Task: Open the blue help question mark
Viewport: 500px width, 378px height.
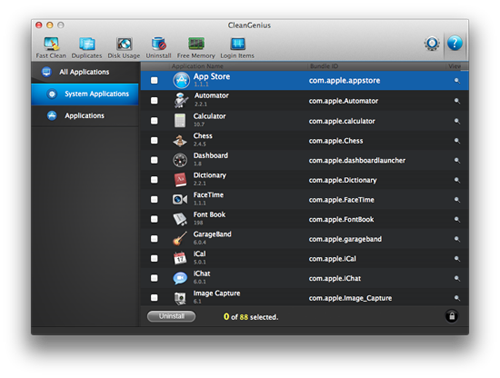Action: pos(455,43)
